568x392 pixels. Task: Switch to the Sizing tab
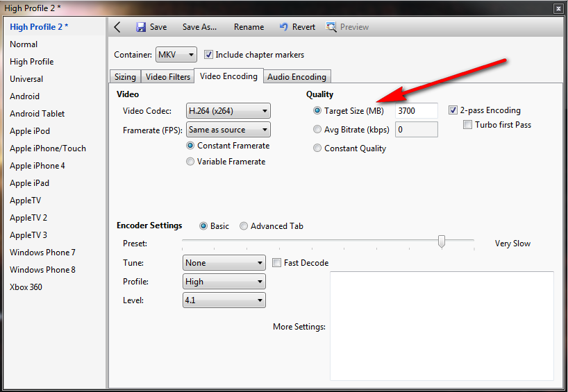click(x=125, y=77)
